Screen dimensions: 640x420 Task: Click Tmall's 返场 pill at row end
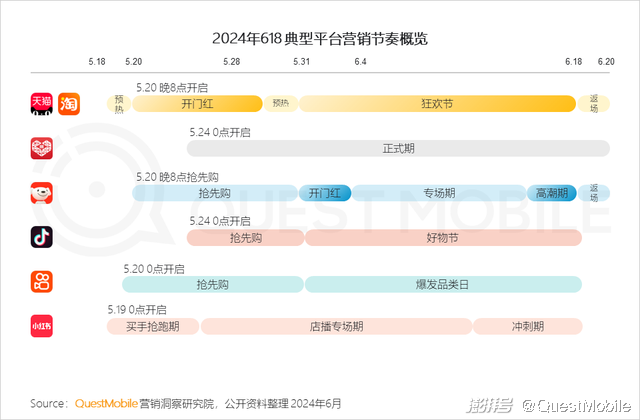click(594, 104)
